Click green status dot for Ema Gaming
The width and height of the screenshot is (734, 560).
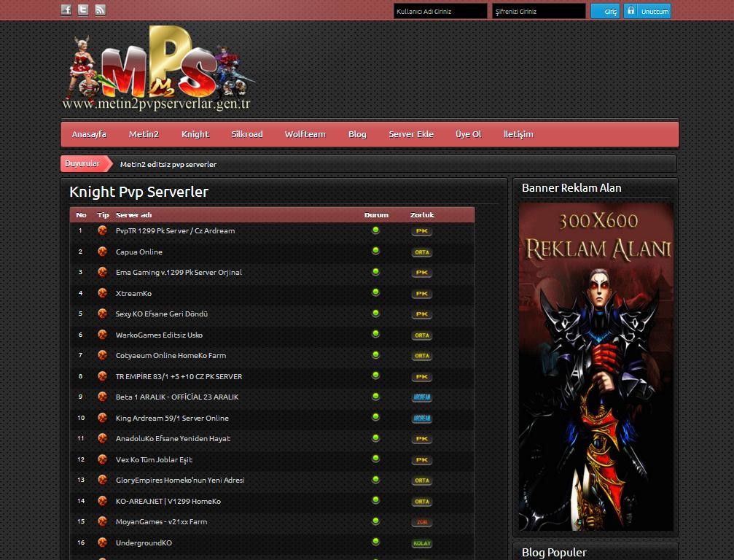tap(375, 271)
